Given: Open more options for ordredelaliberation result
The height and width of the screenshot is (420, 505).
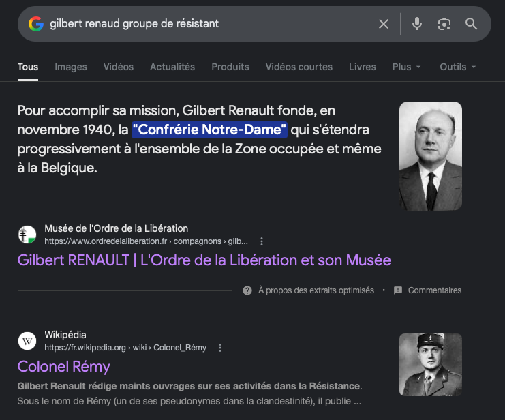Looking at the screenshot, I should [x=262, y=241].
